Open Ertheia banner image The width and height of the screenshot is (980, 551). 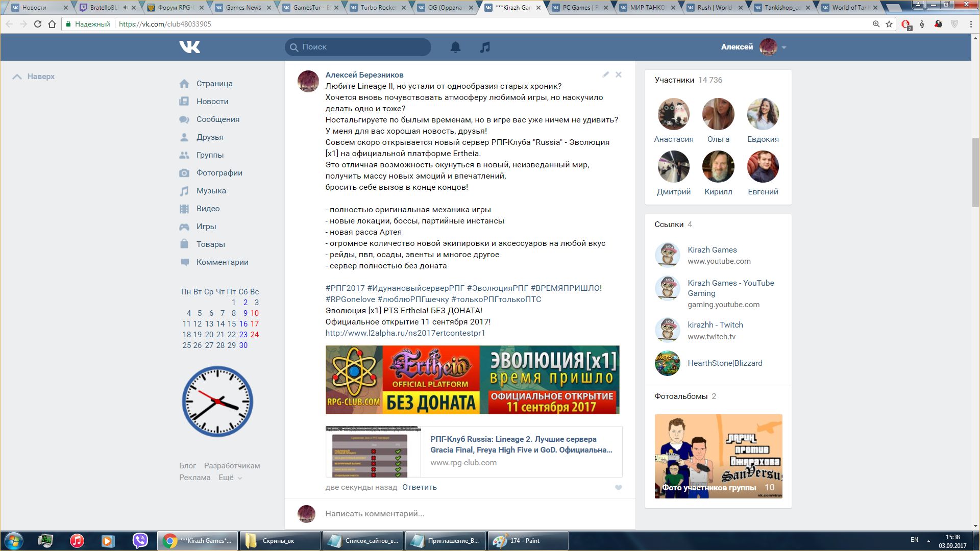[472, 380]
